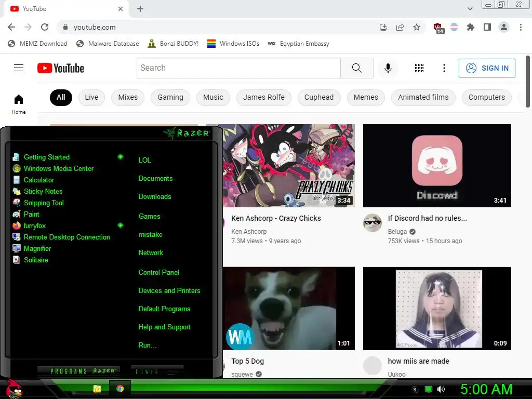Image resolution: width=532 pixels, height=399 pixels.
Task: Go back using the browser back arrow
Action: (x=11, y=27)
